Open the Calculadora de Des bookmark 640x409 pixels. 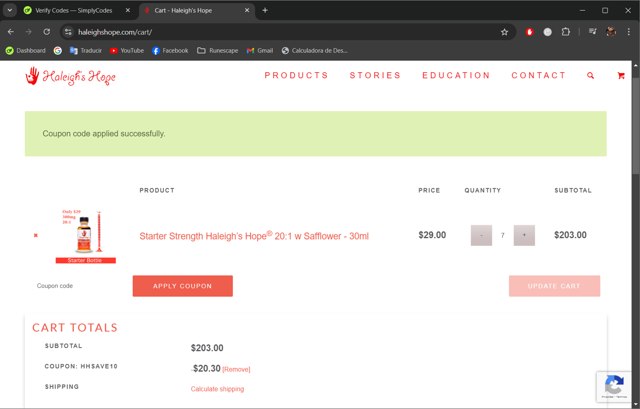(314, 51)
